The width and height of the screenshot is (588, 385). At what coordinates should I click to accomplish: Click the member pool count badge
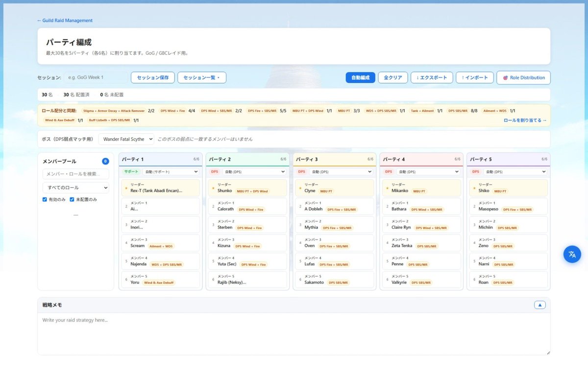105,161
